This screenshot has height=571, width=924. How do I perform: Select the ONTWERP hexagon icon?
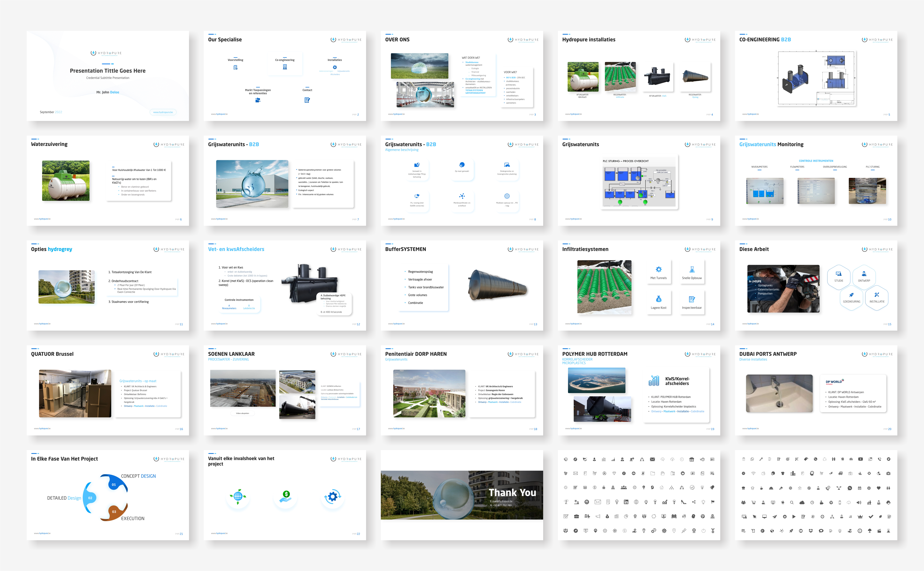click(x=864, y=274)
